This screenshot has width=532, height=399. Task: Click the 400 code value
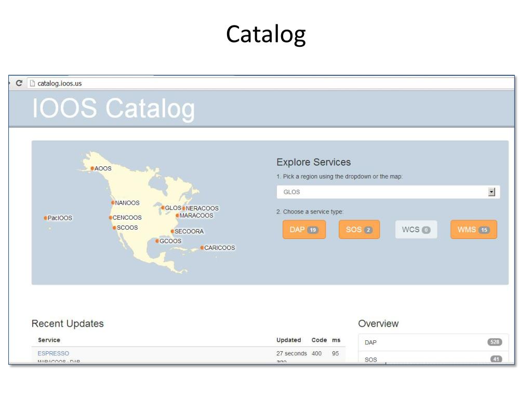click(x=316, y=353)
